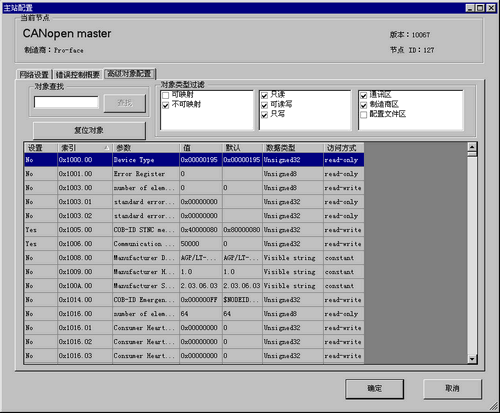Open the 错误控制概要 tab
The image size is (500, 413).
coord(78,74)
